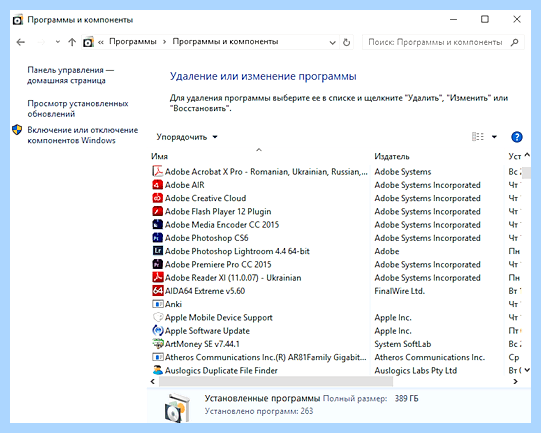Click the vertical scrollbar down arrow

coord(527,370)
